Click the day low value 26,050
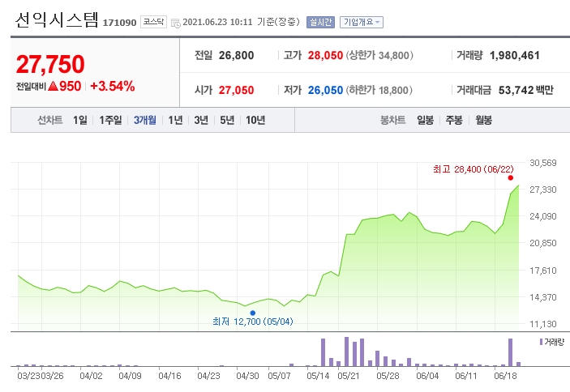Image resolution: width=570 pixels, height=392 pixels. (325, 90)
